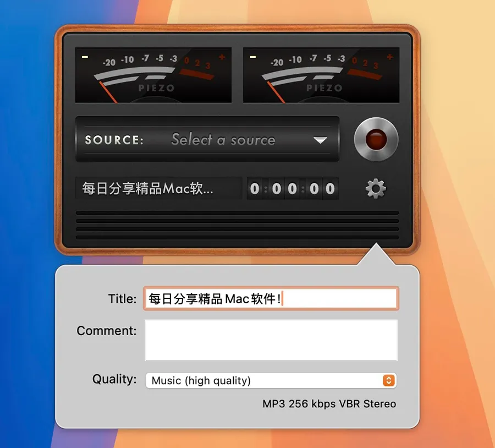Click the PIEZO logo on right VU meter
495x448 pixels.
pos(324,88)
